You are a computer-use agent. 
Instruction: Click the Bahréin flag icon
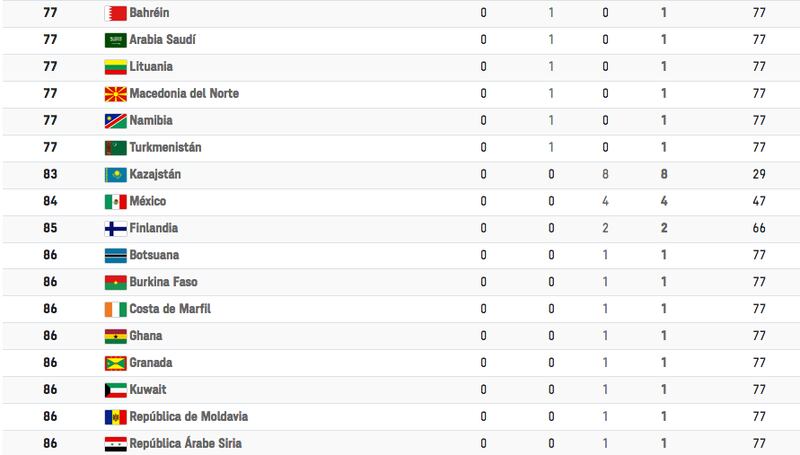(115, 13)
